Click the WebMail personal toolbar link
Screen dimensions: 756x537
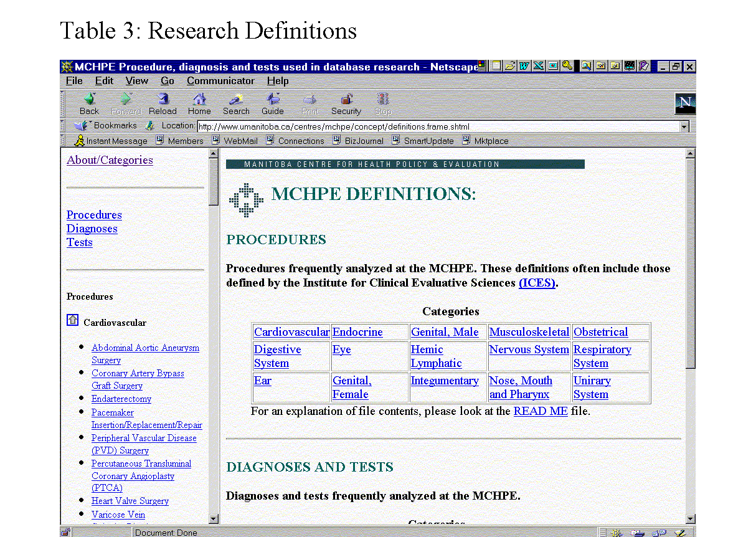tap(240, 141)
